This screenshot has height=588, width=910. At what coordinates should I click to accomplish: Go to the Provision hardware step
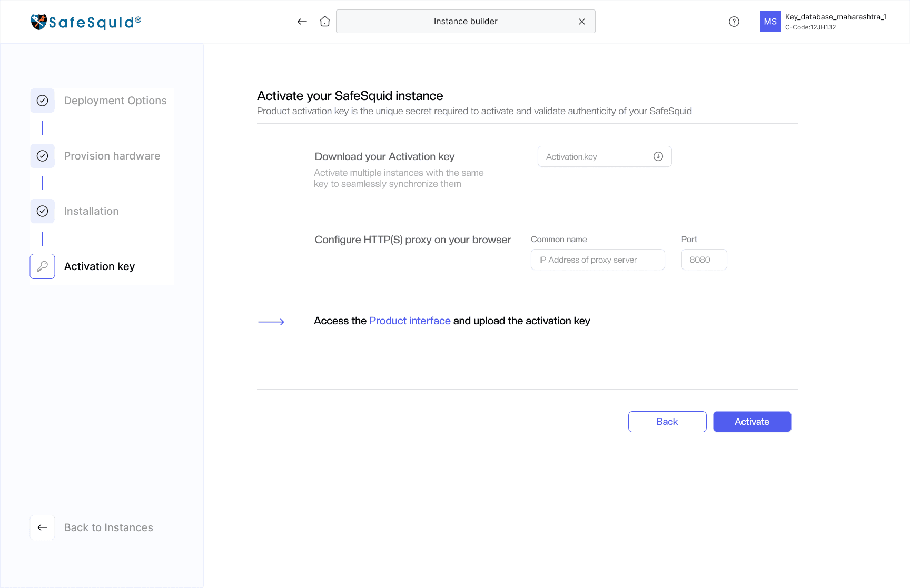tap(112, 156)
